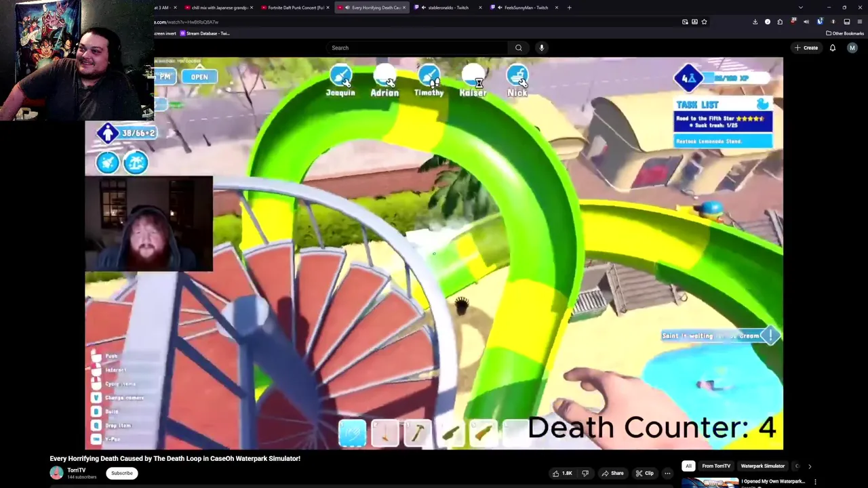Click the level 4 badge

[688, 78]
